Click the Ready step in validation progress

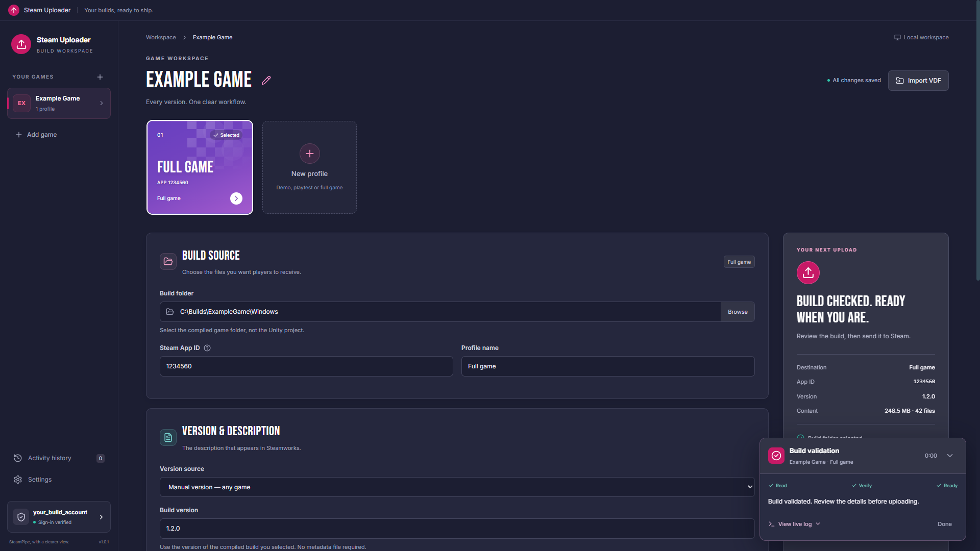947,486
